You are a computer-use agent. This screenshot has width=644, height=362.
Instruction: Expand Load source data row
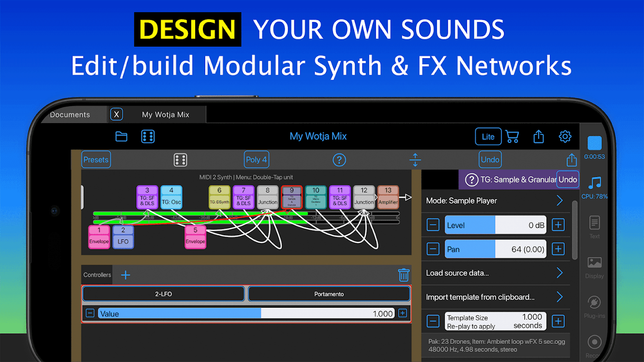[495, 273]
